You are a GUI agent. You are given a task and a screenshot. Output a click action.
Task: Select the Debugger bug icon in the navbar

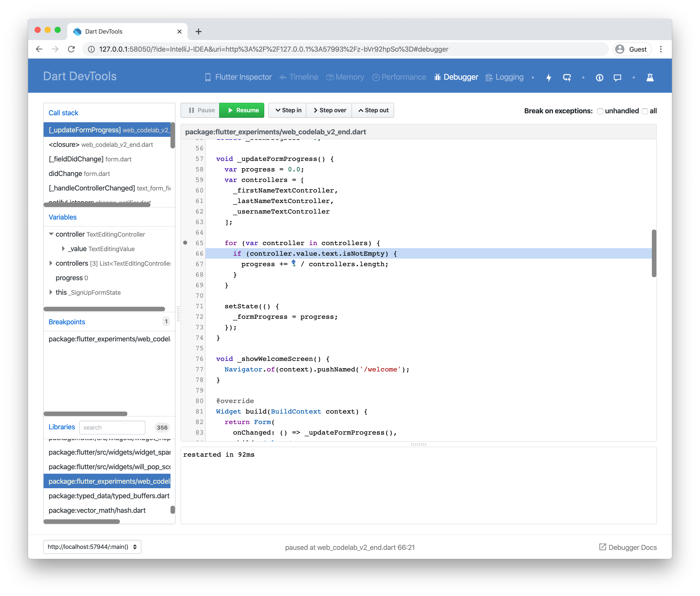point(437,77)
